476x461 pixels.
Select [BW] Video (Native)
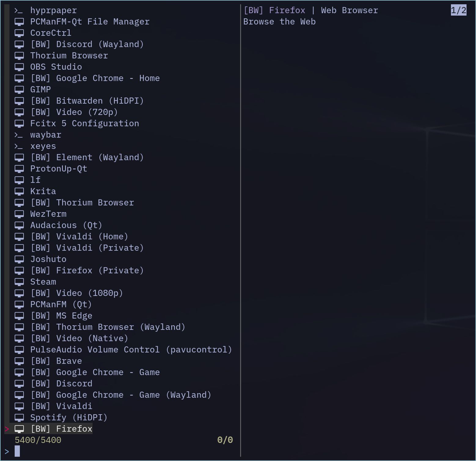(79, 339)
